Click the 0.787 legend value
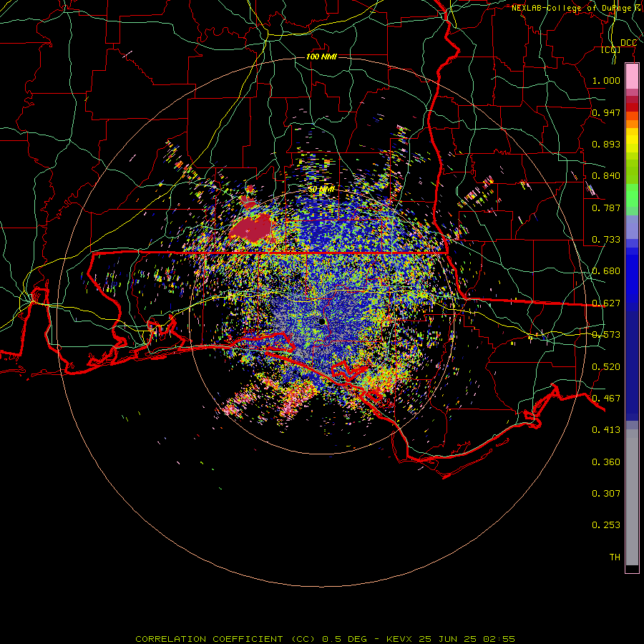Image resolution: width=644 pixels, height=644 pixels. click(x=606, y=208)
